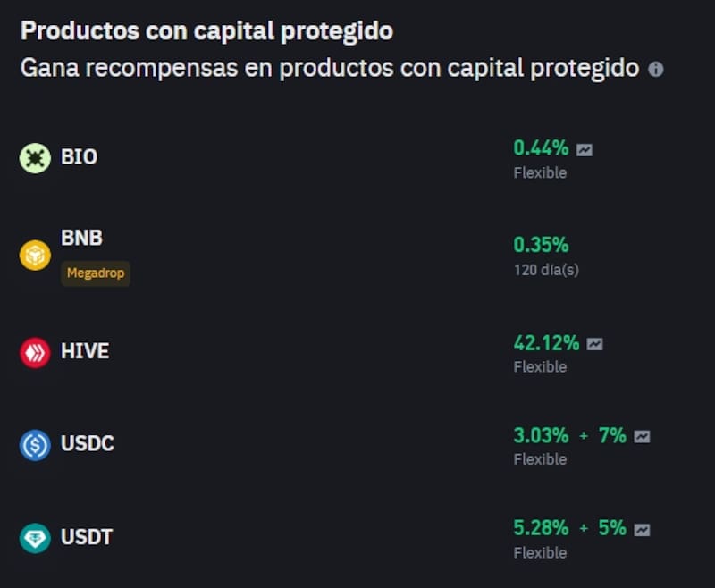Click the USDC coin icon
The height and width of the screenshot is (588, 715).
pos(35,445)
